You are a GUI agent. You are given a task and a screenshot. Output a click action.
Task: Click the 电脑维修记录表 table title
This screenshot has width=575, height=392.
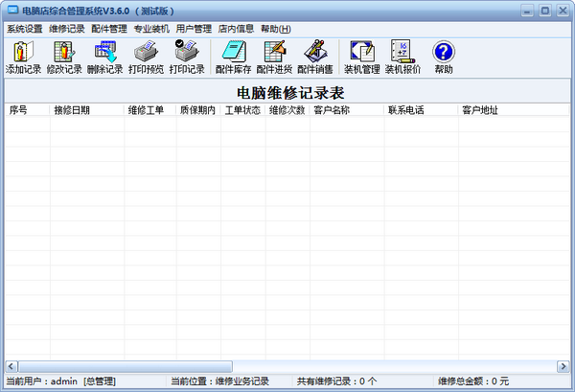(x=290, y=93)
